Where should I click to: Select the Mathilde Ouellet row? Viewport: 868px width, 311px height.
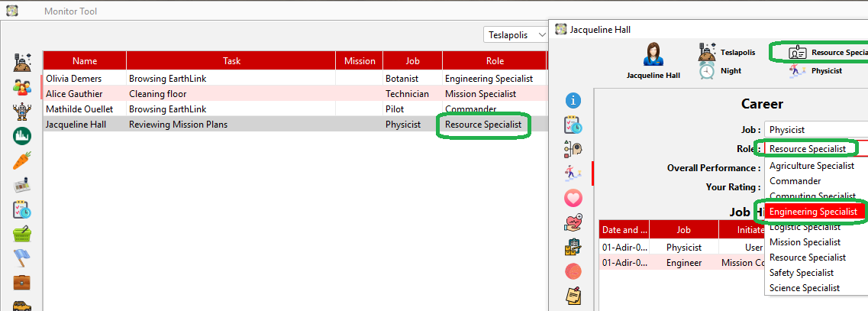point(295,109)
